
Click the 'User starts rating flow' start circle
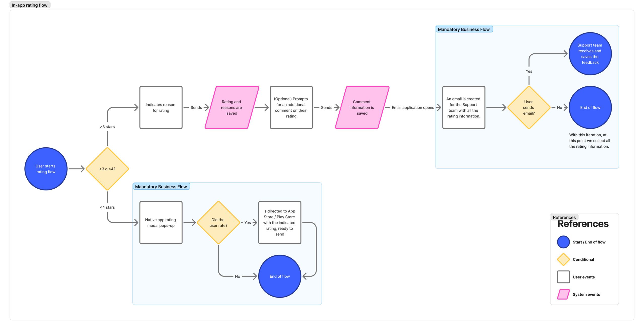(x=46, y=169)
